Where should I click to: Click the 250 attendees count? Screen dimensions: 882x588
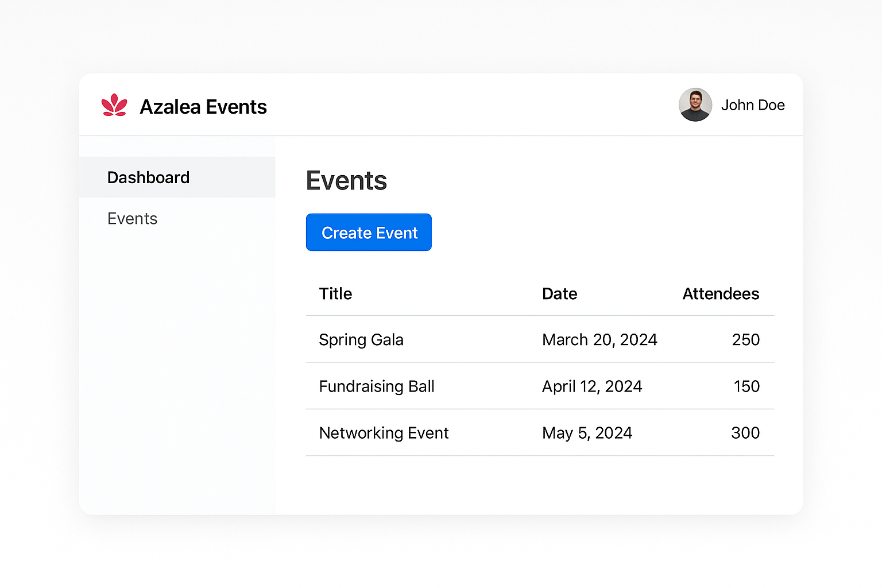tap(745, 340)
